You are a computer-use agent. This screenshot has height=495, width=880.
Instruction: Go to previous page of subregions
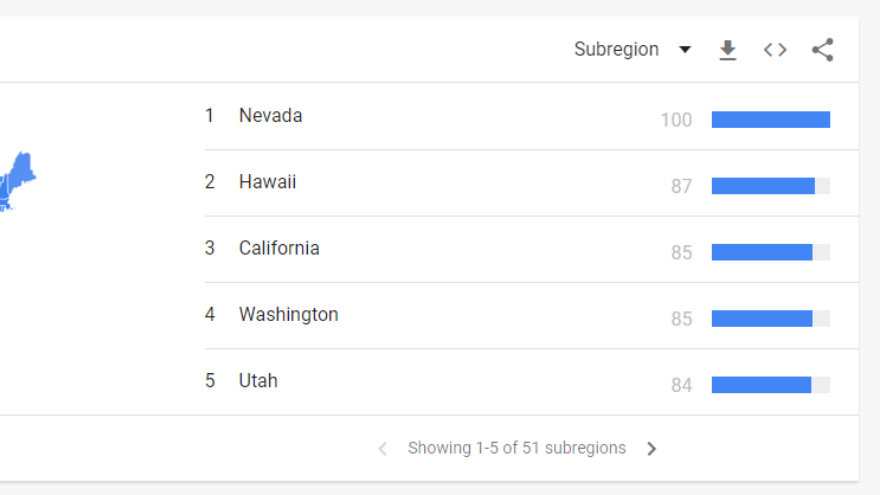382,449
